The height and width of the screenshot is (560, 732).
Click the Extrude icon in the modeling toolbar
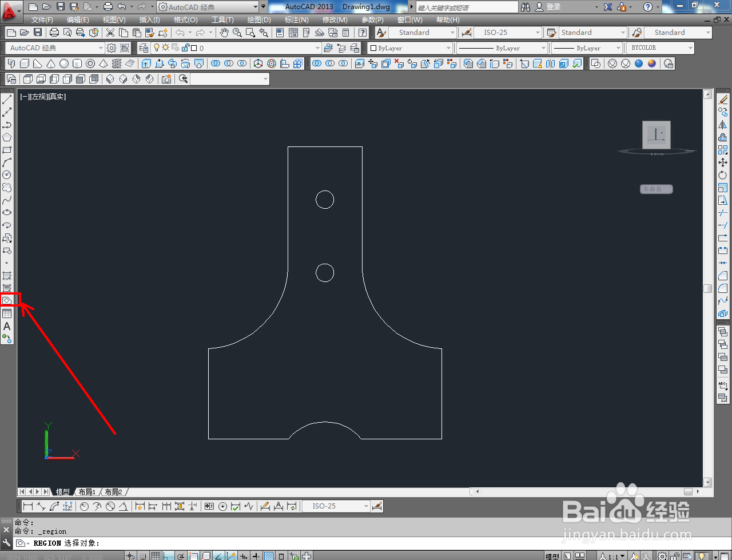tap(146, 63)
